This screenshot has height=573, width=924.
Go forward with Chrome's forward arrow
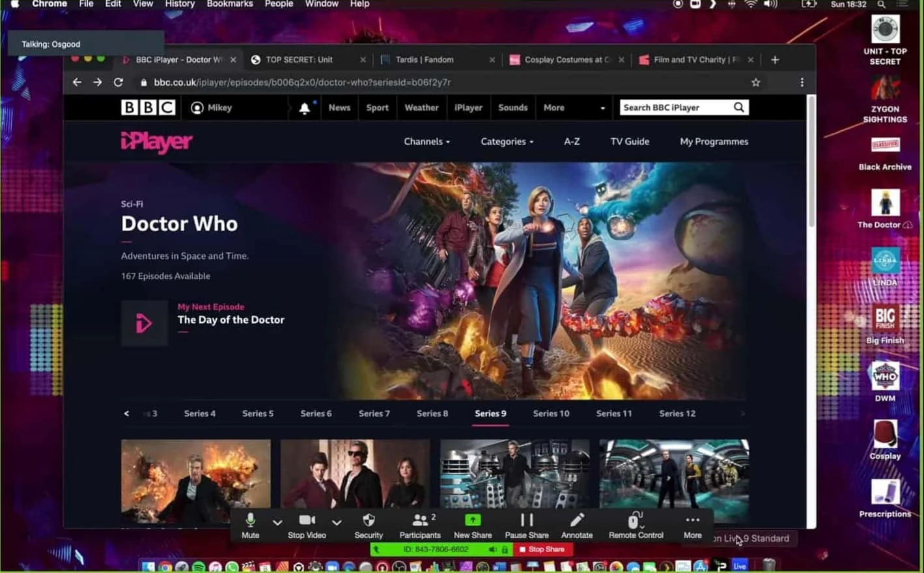tap(98, 82)
